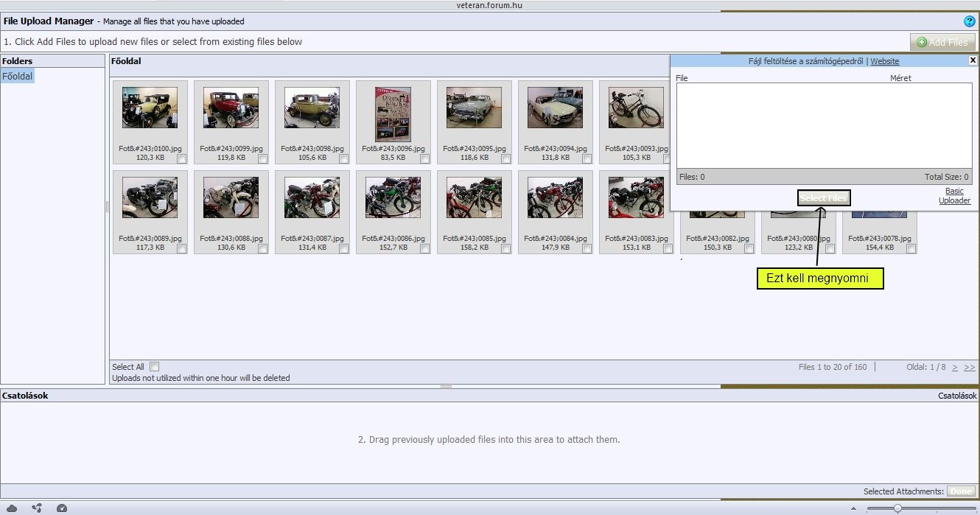Close the file upload popup with X
Image resolution: width=980 pixels, height=515 pixels.
[x=973, y=60]
